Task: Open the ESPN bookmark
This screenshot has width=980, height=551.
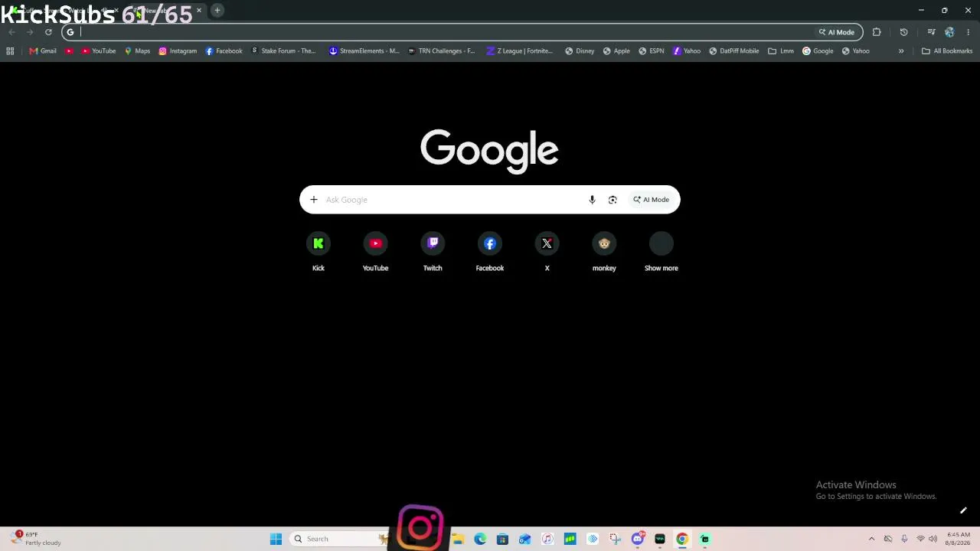Action: [652, 51]
